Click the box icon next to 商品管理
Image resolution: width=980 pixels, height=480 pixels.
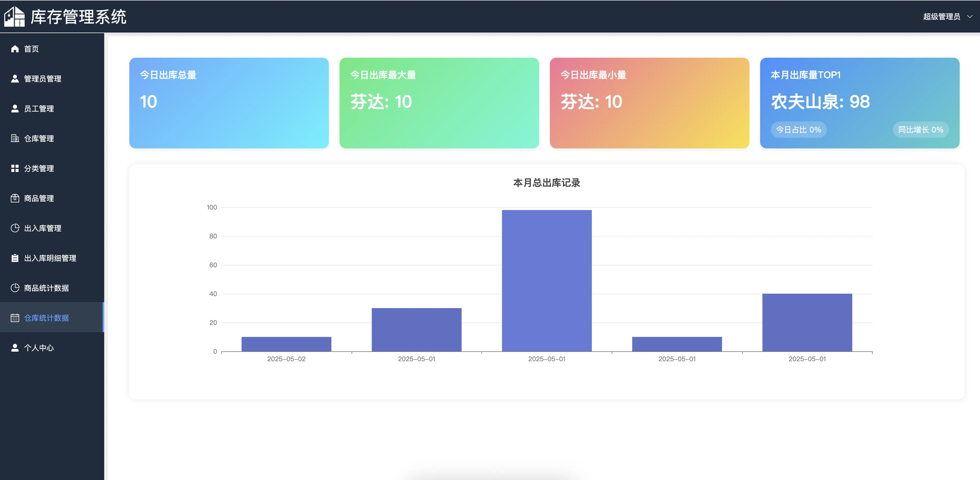point(15,198)
